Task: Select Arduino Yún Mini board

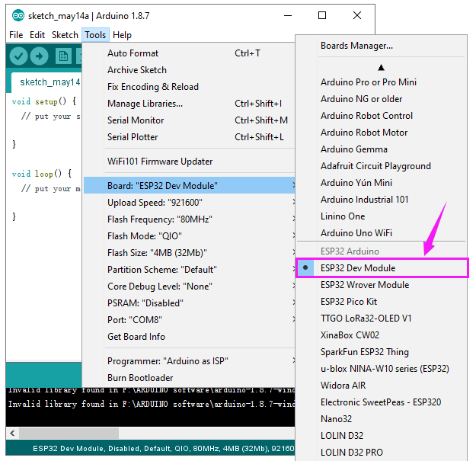Action: 382,183
